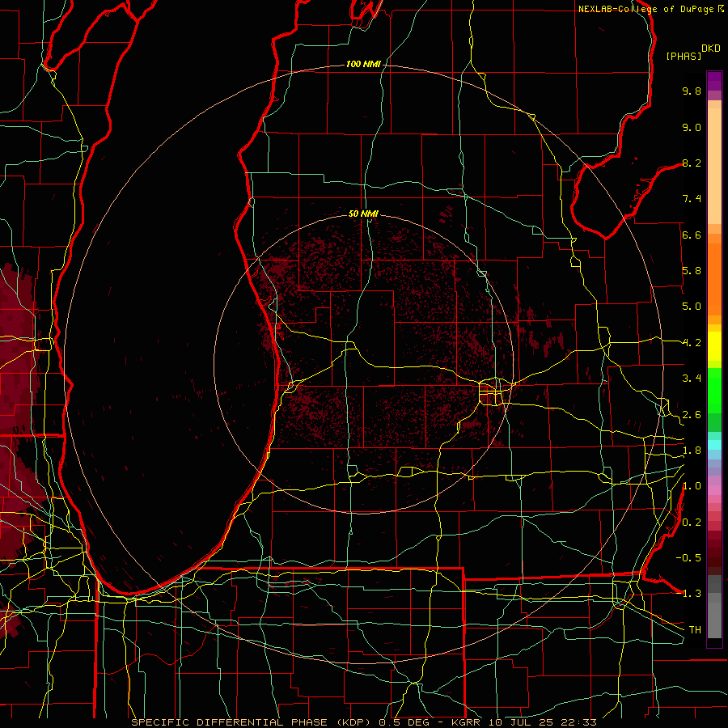Click the 1.8 scale value

pos(692,451)
